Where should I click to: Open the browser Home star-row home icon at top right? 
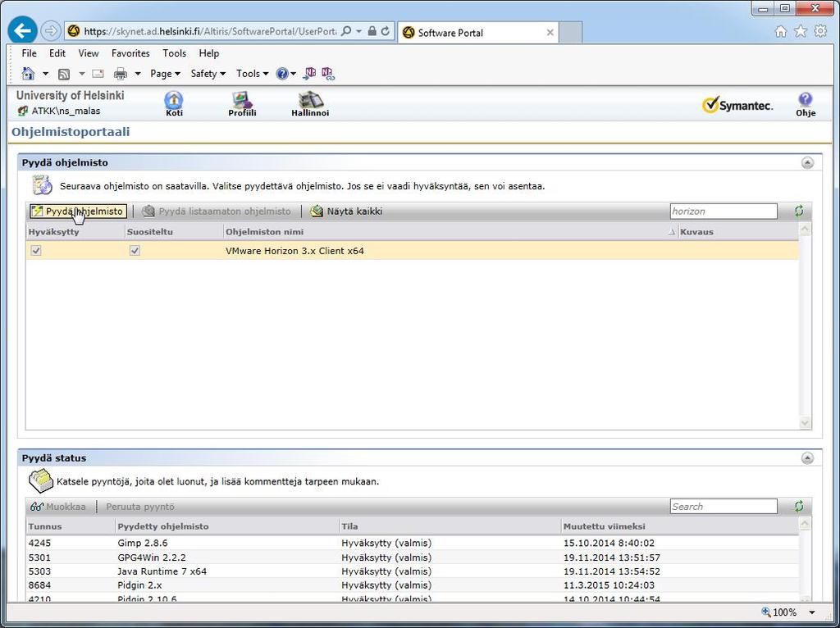(x=781, y=32)
